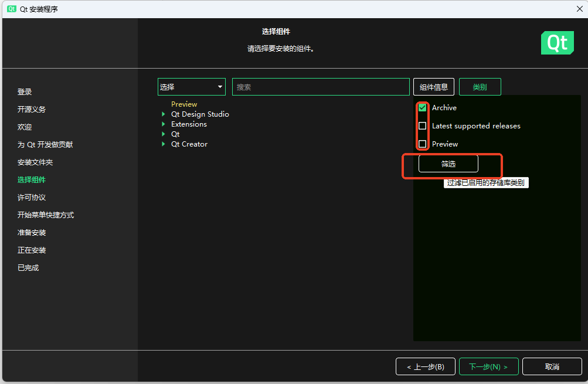Screen dimensions: 588x384
Task: Focus the 搜索 search field
Action: tap(321, 87)
